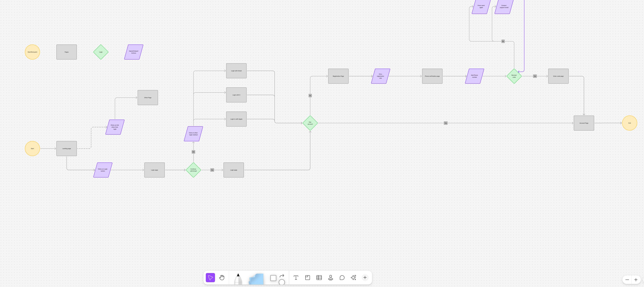Open the AI sparkle tool
The height and width of the screenshot is (287, 644).
coord(353,277)
